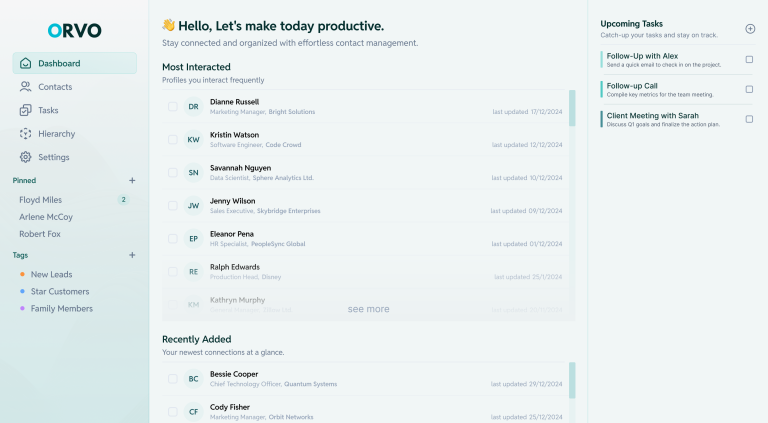Filter by Star Customers tag
The height and width of the screenshot is (423, 768).
coord(60,291)
